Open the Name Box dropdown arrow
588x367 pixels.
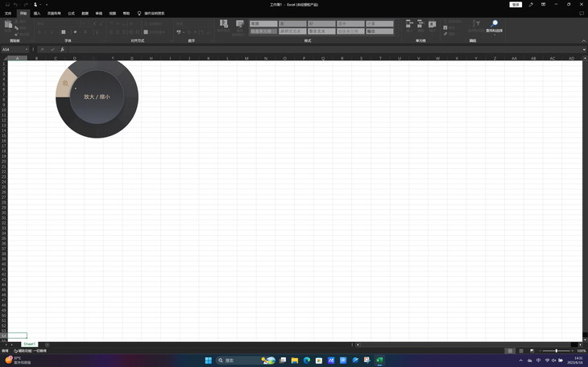27,49
